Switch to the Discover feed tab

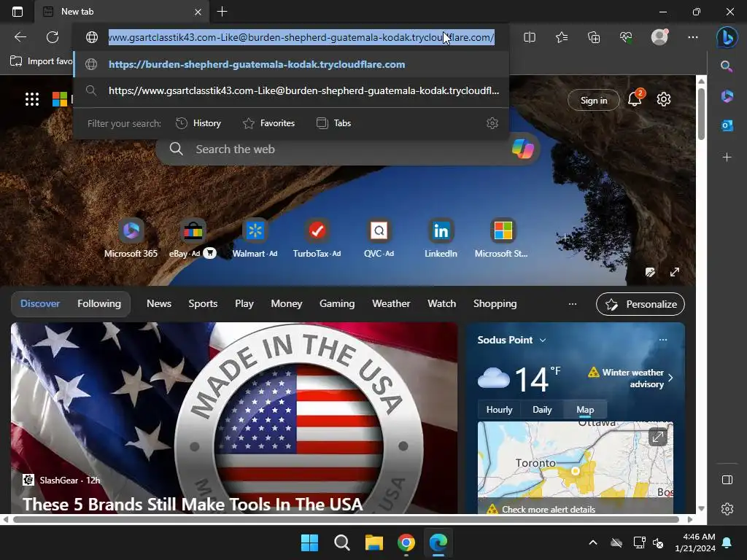(x=40, y=303)
